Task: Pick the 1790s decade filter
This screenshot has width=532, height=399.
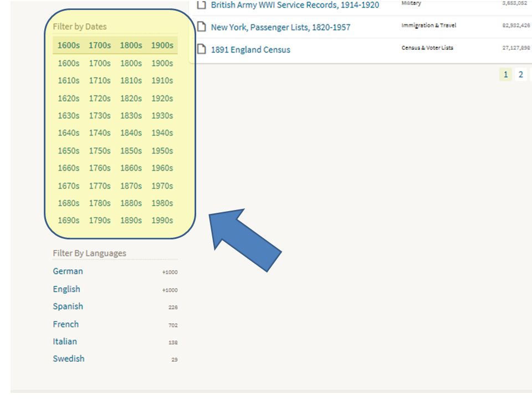Action: (x=100, y=220)
